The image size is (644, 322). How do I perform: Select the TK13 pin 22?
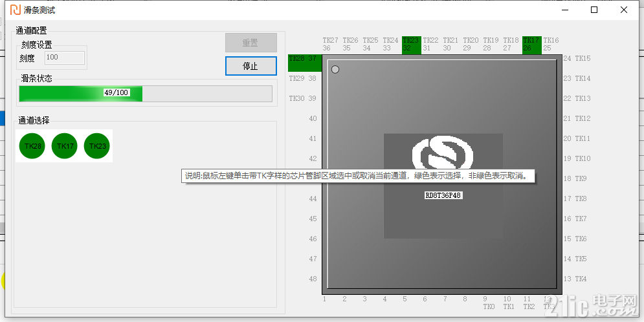coord(577,98)
